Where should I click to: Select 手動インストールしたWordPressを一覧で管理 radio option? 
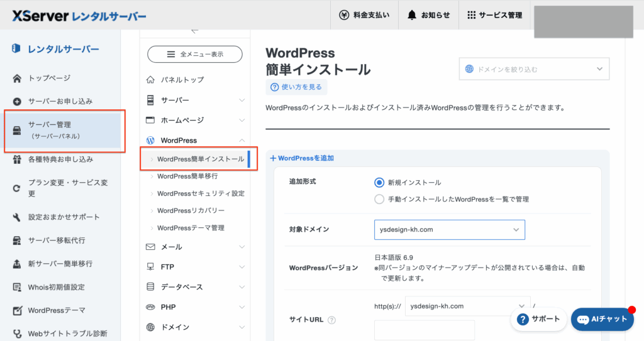(379, 200)
